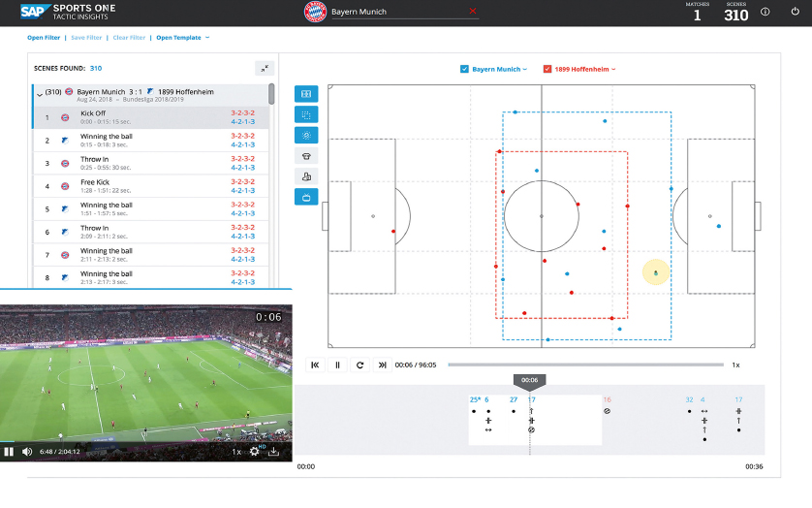Select scene 6 Throw In

click(x=151, y=232)
